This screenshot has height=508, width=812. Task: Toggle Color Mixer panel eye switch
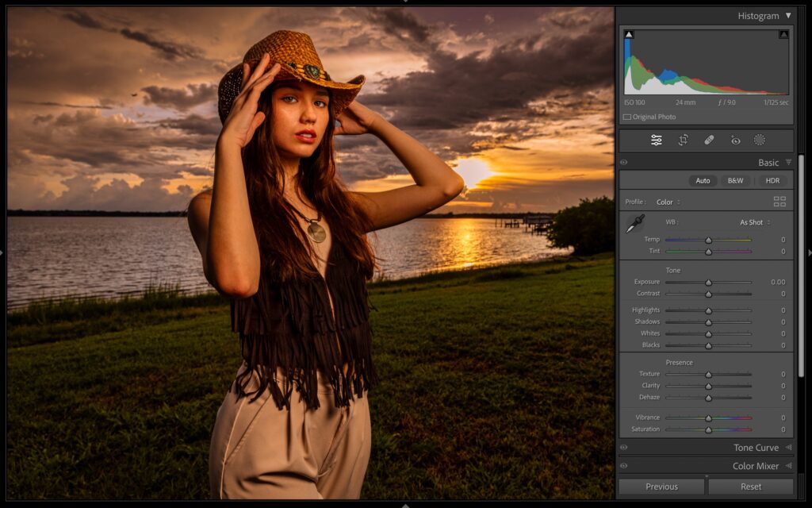[624, 466]
